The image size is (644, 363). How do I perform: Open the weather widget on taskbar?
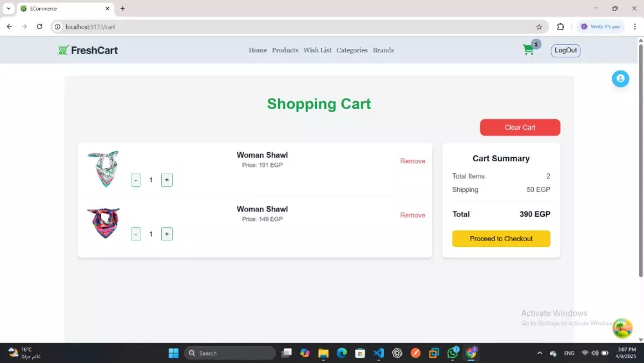[24, 353]
